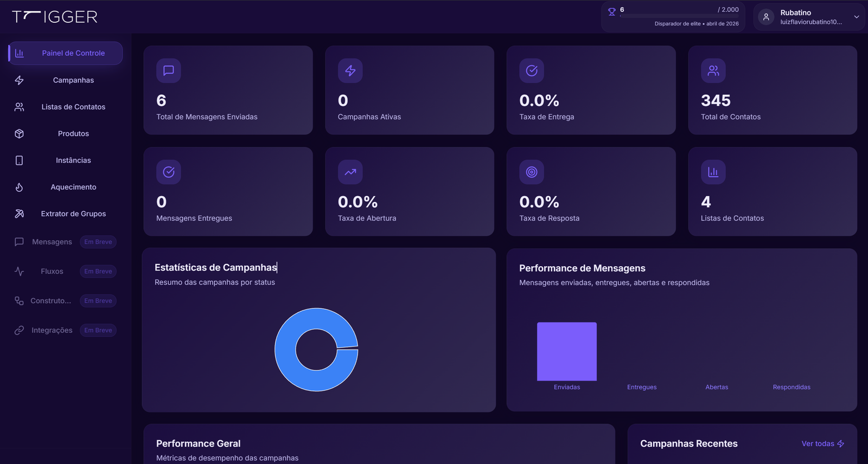Click the purple Enviadas bar in chart
Image resolution: width=868 pixels, height=464 pixels.
[567, 351]
